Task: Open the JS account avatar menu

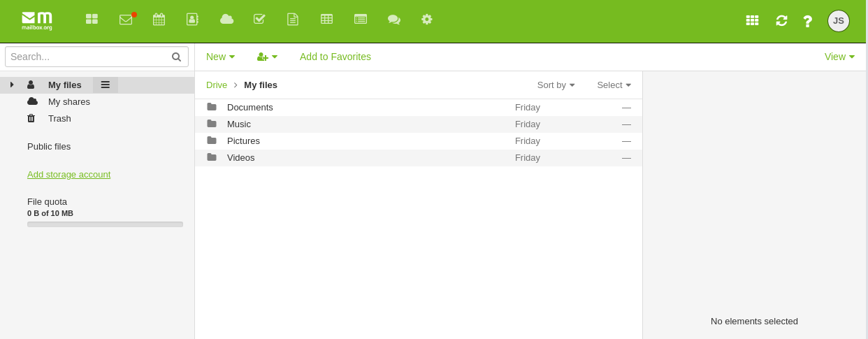Action: (x=839, y=21)
